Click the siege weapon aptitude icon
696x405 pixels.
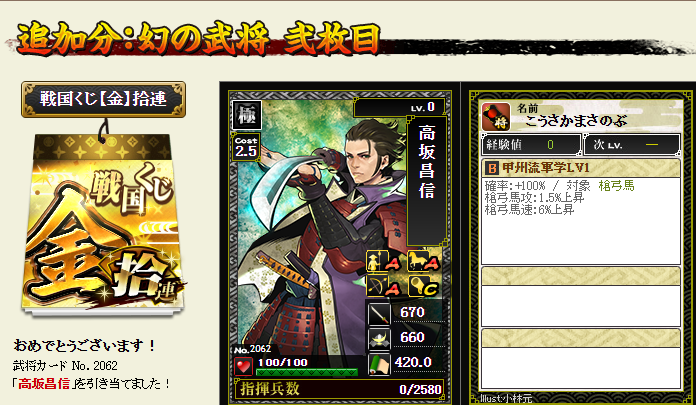pyautogui.click(x=418, y=286)
